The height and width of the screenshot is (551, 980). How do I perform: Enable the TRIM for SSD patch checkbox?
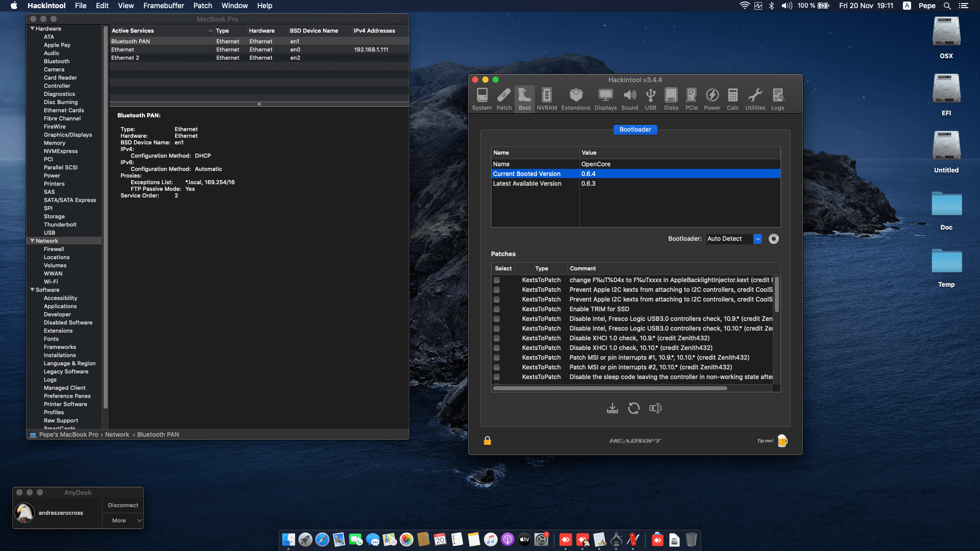(x=497, y=309)
